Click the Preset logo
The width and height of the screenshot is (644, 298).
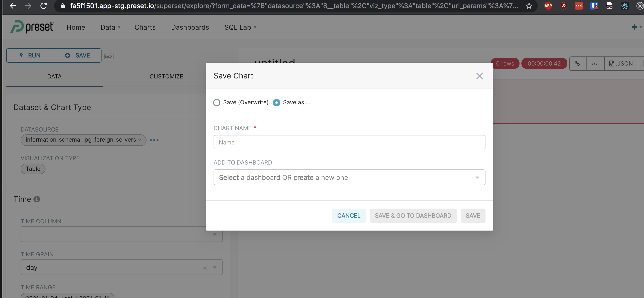coord(32,27)
